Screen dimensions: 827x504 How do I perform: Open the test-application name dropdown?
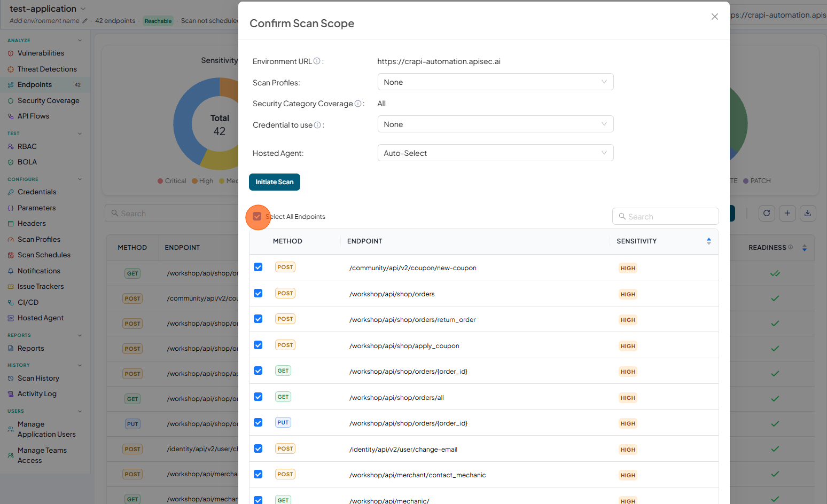(83, 9)
